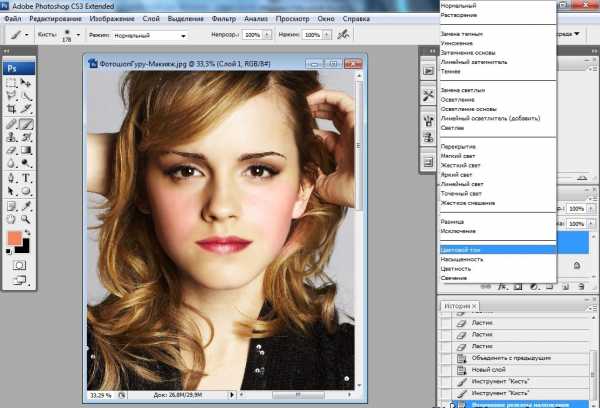Select the History Brush tool

(26, 137)
